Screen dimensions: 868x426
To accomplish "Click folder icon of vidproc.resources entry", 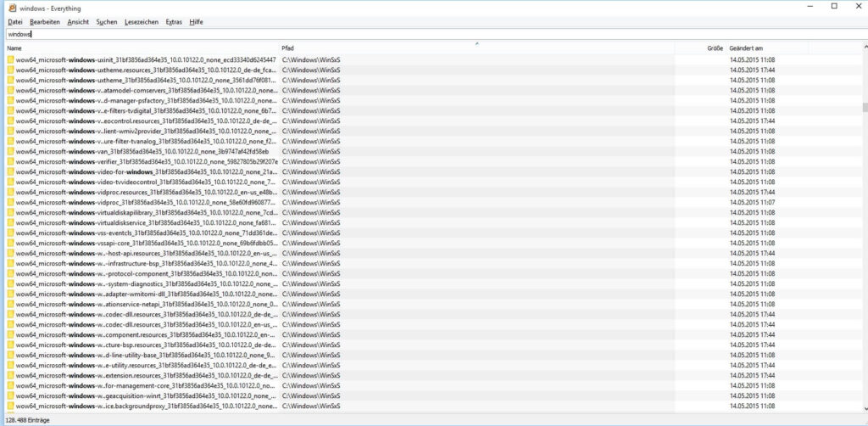I will 10,193.
